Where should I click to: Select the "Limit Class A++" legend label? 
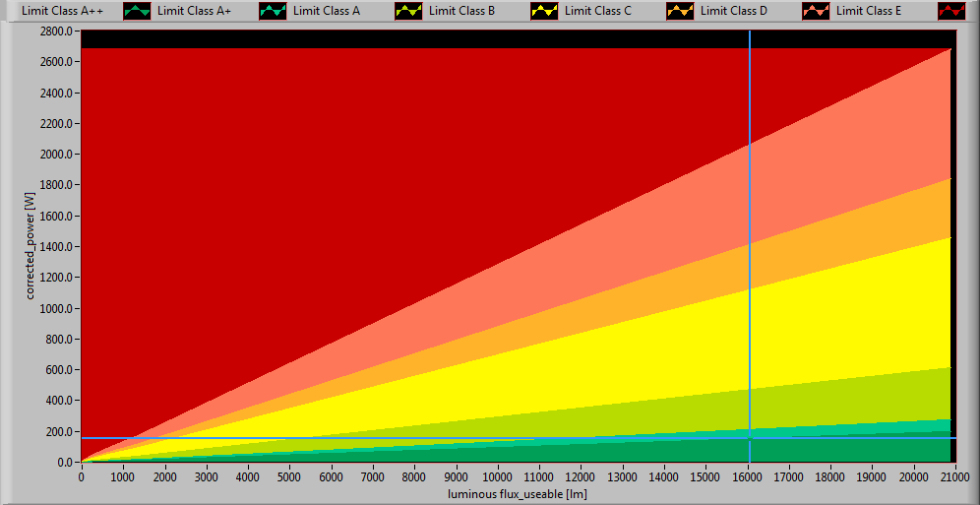[56, 11]
